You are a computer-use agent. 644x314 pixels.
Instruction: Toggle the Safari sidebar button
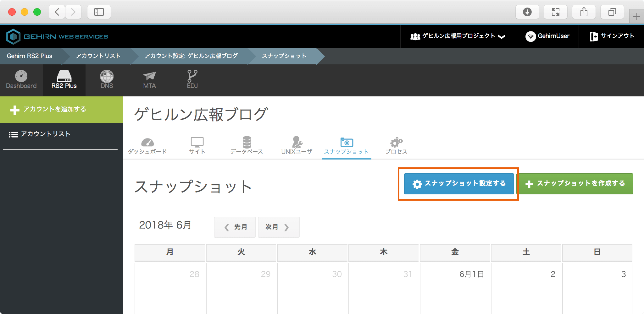coord(99,12)
